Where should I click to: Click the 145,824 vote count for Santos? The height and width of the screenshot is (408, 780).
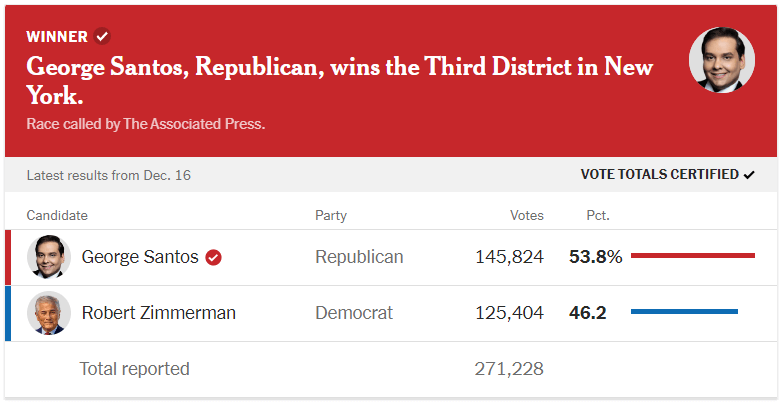coord(510,257)
